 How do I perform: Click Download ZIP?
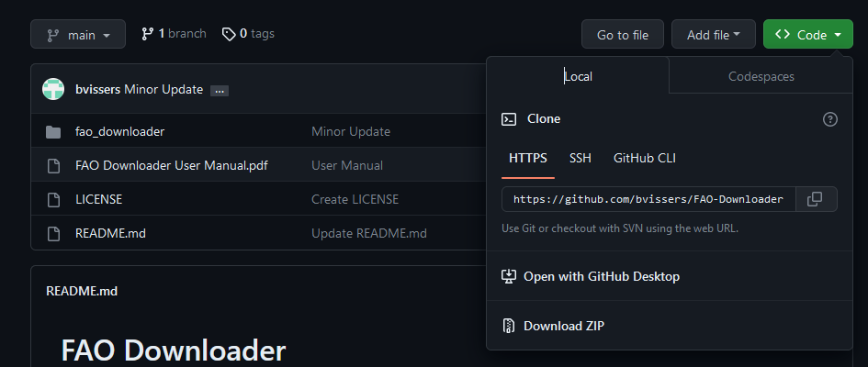point(563,326)
